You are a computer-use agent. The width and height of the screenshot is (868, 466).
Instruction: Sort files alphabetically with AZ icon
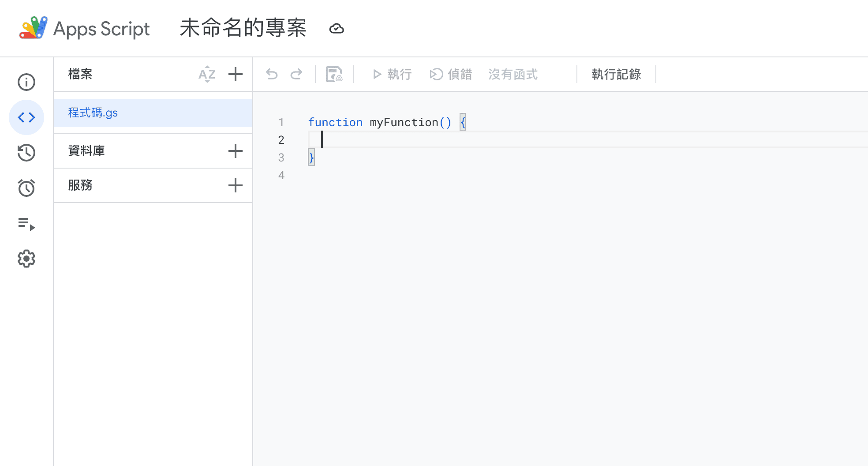point(207,74)
